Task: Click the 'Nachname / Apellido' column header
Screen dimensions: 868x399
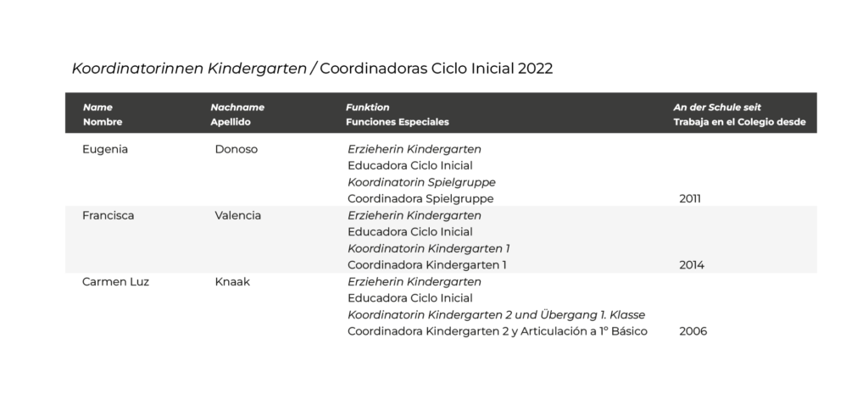Action: pyautogui.click(x=237, y=114)
